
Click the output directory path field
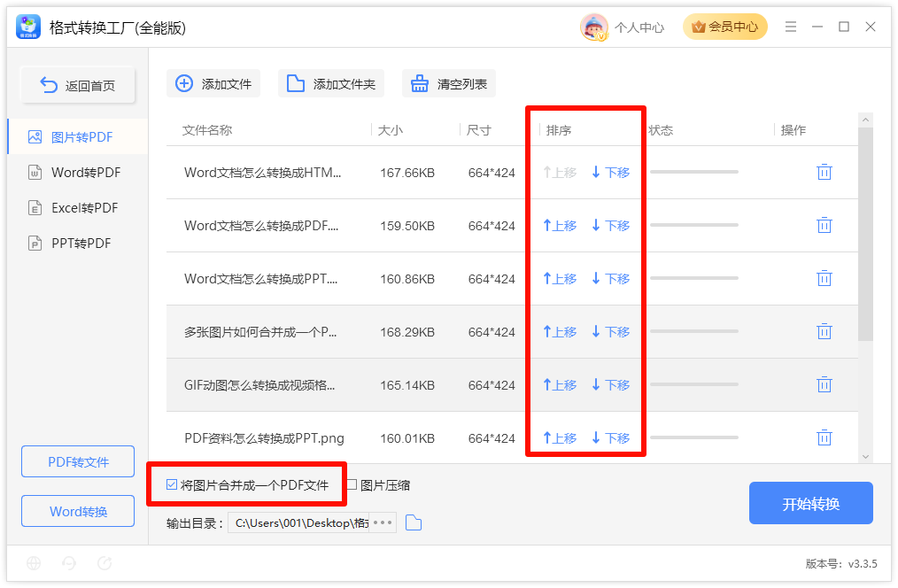pos(298,522)
